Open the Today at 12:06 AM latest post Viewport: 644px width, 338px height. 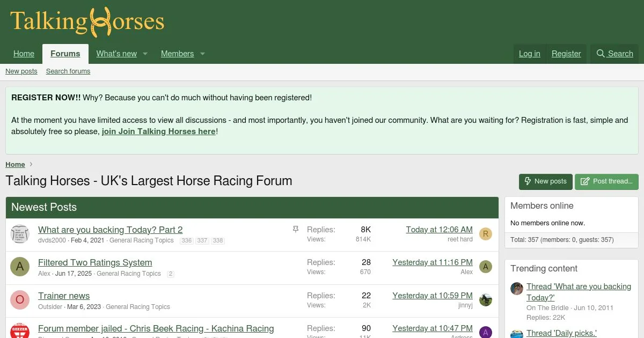440,230
